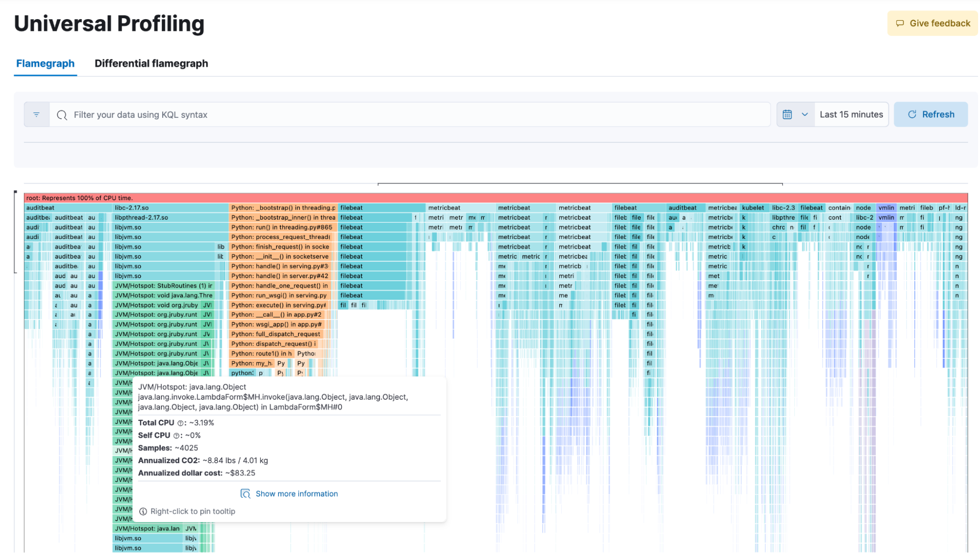Click the Flamegraph tab
This screenshot has height=553, width=980.
pos(46,63)
